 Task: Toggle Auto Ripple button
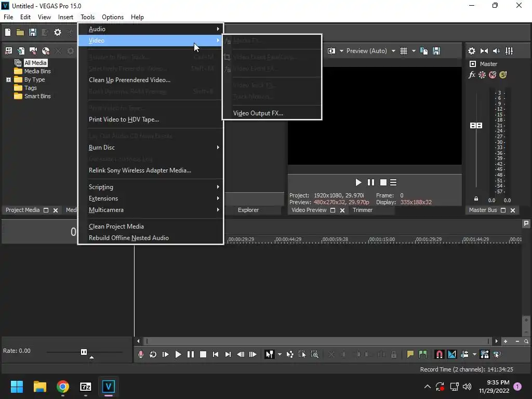pyautogui.click(x=464, y=354)
